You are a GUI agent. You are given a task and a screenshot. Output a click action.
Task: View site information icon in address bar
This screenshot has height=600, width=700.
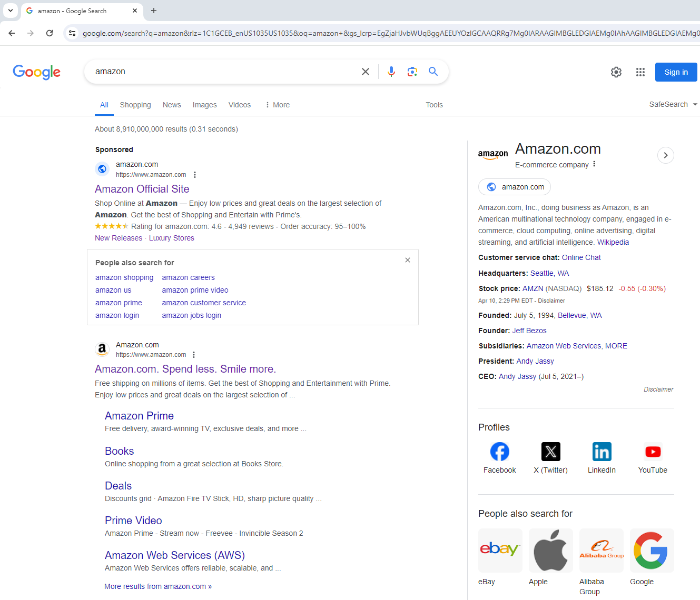(x=72, y=33)
